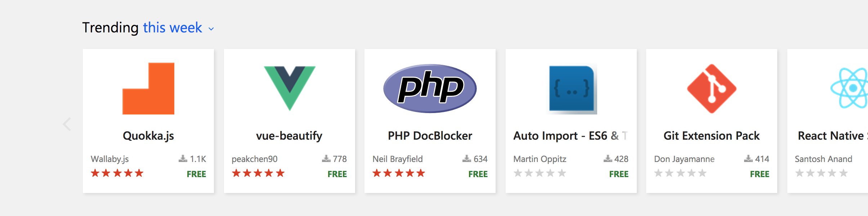This screenshot has height=216, width=868.
Task: Click publisher name peakchen90
Action: tap(254, 159)
